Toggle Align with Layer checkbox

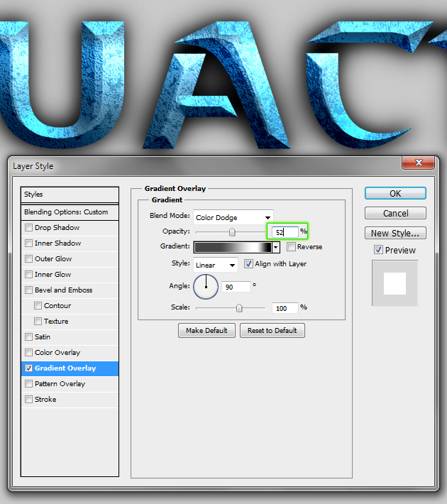tap(248, 264)
